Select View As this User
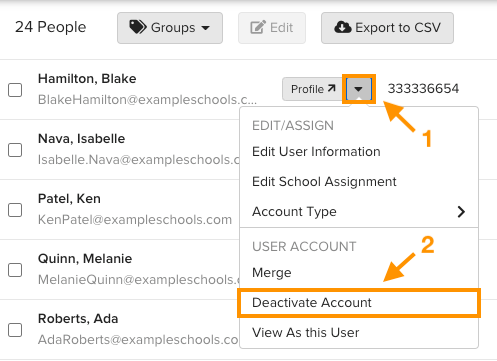 pyautogui.click(x=359, y=333)
